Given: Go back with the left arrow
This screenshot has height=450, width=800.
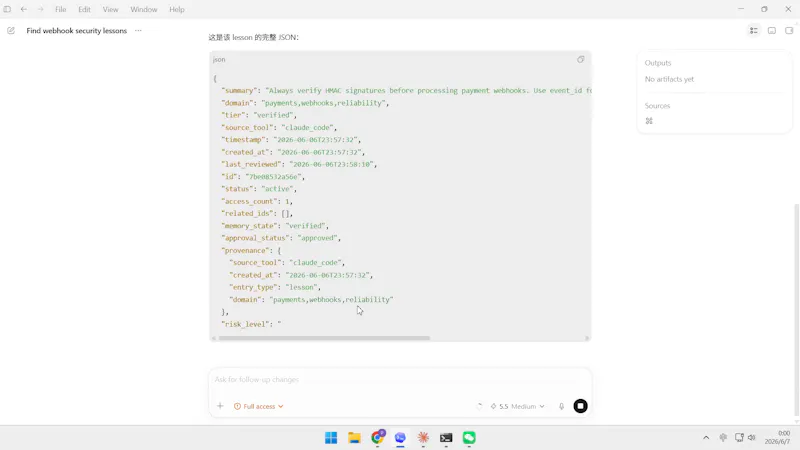Looking at the screenshot, I should pyautogui.click(x=24, y=9).
